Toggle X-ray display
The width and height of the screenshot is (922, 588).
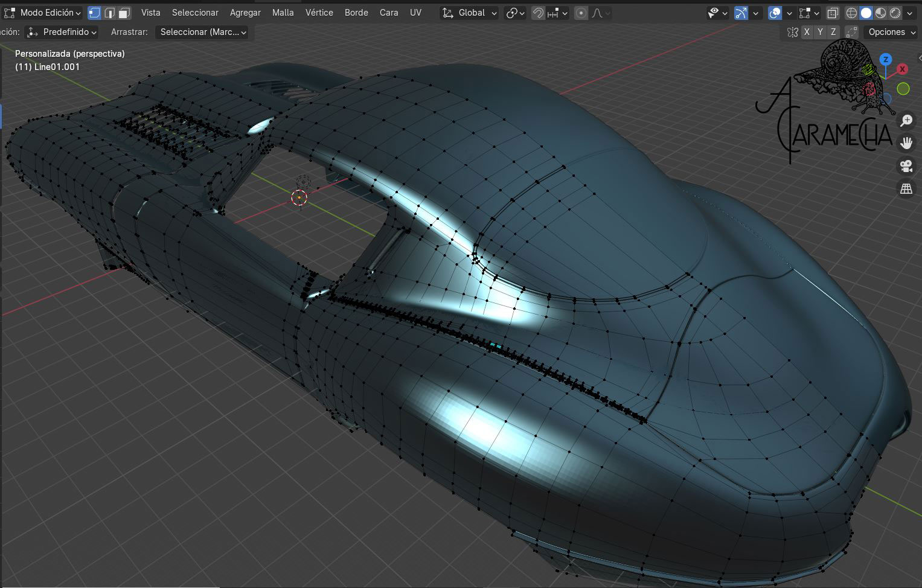pyautogui.click(x=833, y=13)
